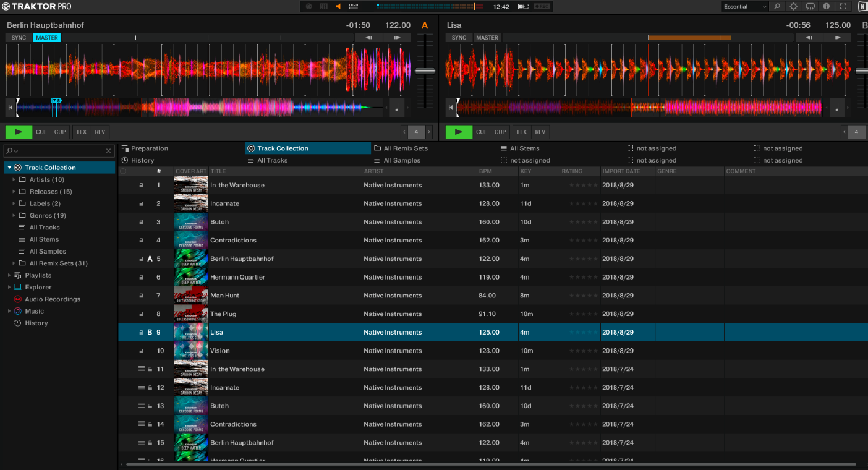The image size is (868, 470).
Task: Expand the Releases (15) folder
Action: [x=15, y=192]
